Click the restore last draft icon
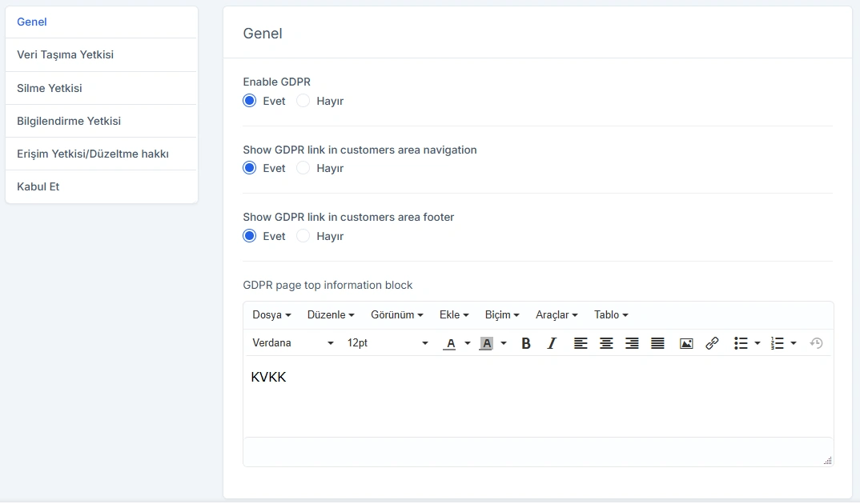This screenshot has height=504, width=860. [x=816, y=343]
